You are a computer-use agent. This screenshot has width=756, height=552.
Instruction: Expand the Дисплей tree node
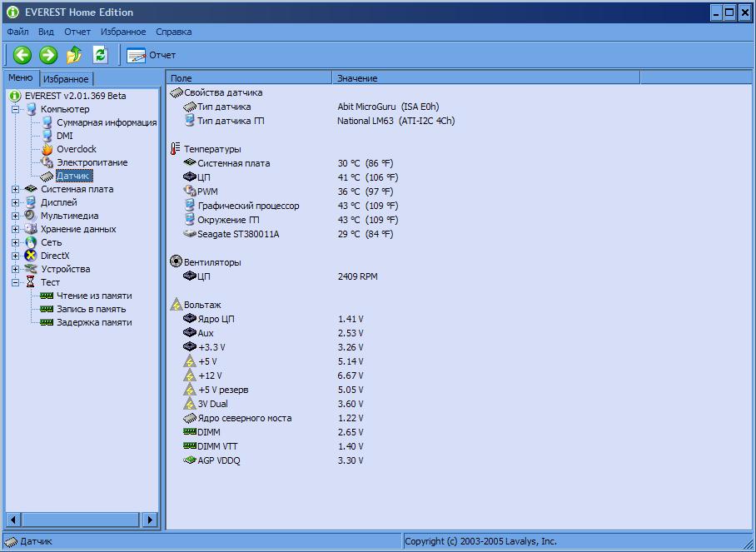pos(16,202)
